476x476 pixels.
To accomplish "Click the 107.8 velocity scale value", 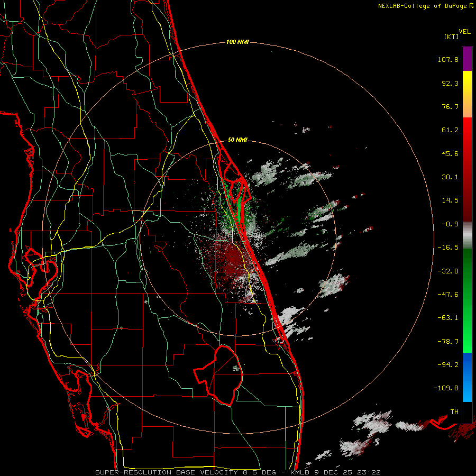I will (x=448, y=59).
